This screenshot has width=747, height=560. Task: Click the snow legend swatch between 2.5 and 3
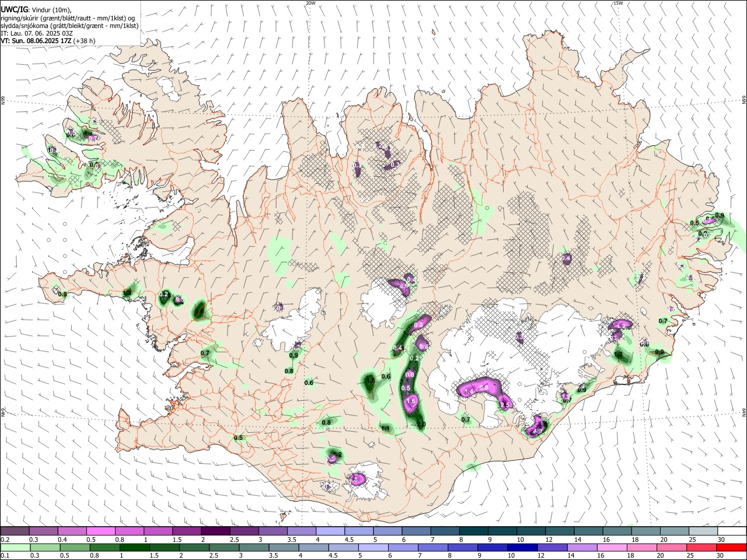(244, 531)
